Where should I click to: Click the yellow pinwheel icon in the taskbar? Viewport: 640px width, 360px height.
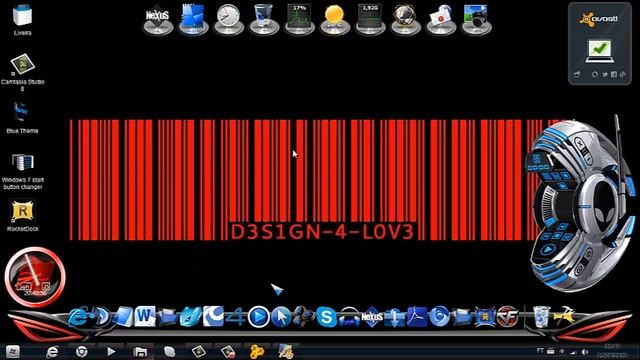click(x=257, y=351)
